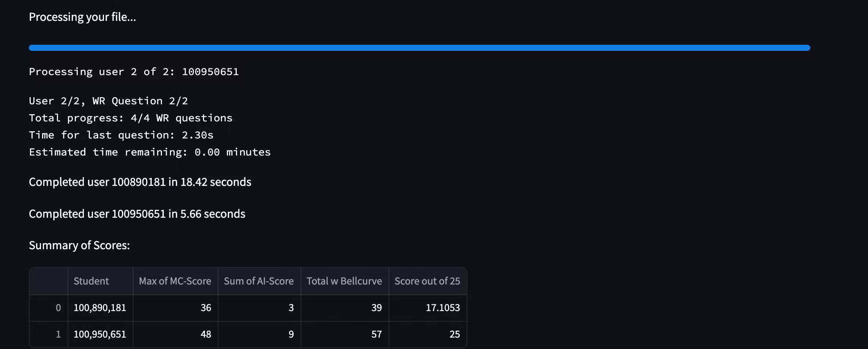
Task: Click the Summary of Scores heading
Action: coord(79,245)
